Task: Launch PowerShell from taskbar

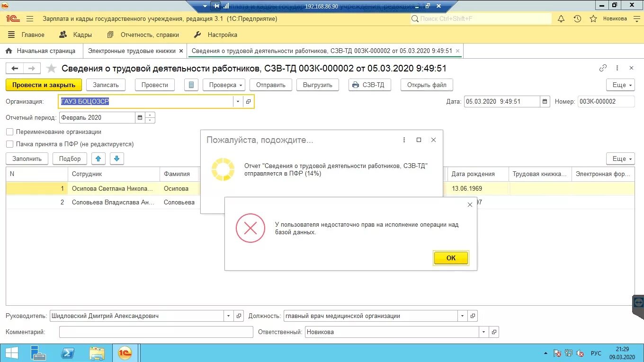Action: point(68,353)
